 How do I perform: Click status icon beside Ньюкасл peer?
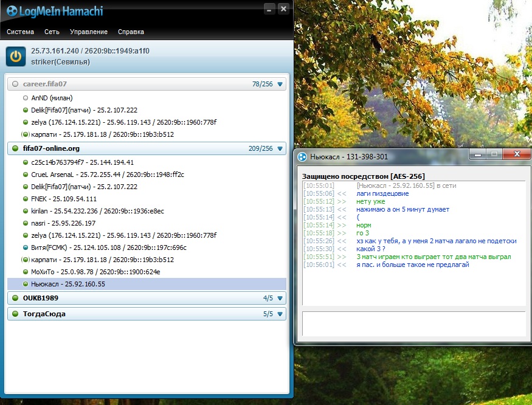pos(26,284)
